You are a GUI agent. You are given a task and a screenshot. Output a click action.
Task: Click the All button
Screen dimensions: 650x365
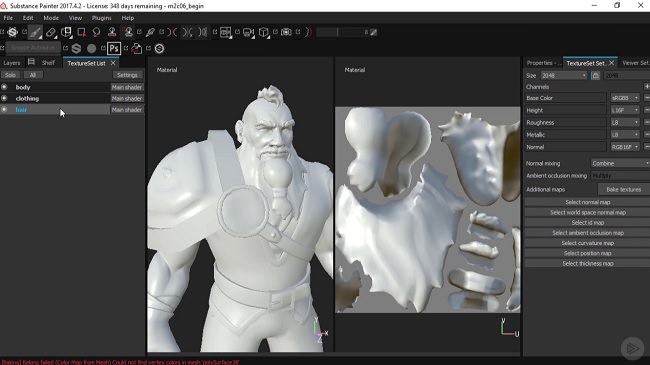point(33,75)
